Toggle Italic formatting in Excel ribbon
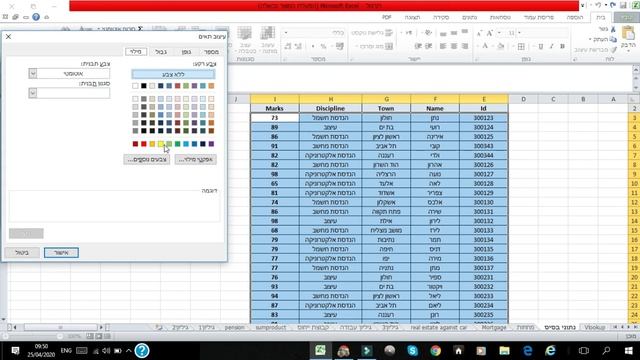Screen dimensions: 640x360 coord(551,47)
